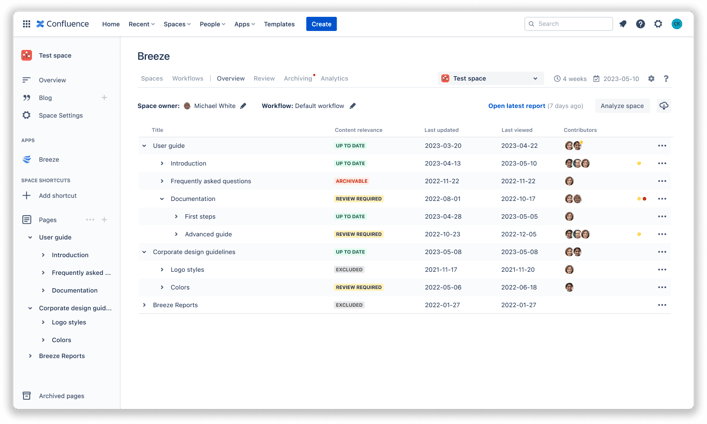Open Blog in the sidebar
Image resolution: width=707 pixels, height=424 pixels.
pos(45,97)
